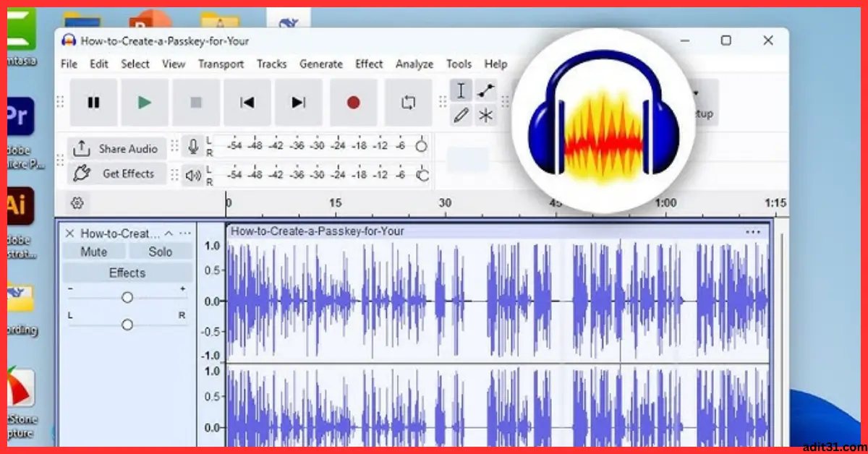This screenshot has width=868, height=454.
Task: Select the Multi-tool asterisk icon
Action: [x=486, y=115]
